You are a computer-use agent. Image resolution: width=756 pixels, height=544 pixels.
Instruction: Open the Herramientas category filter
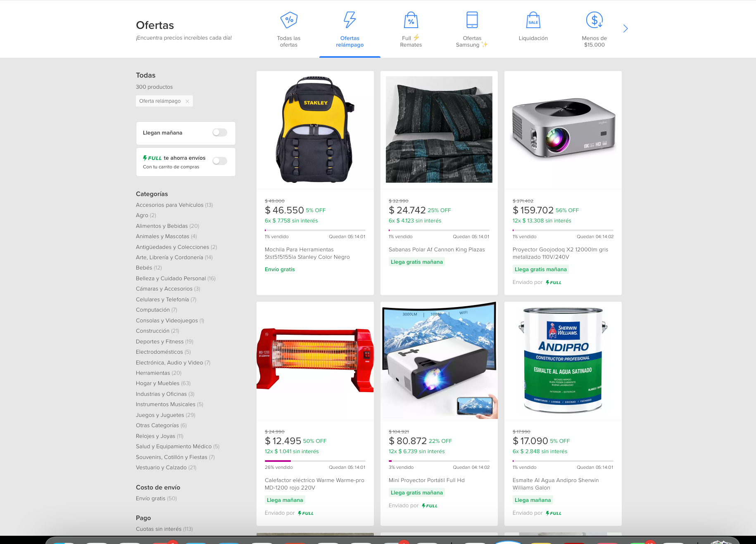click(153, 373)
